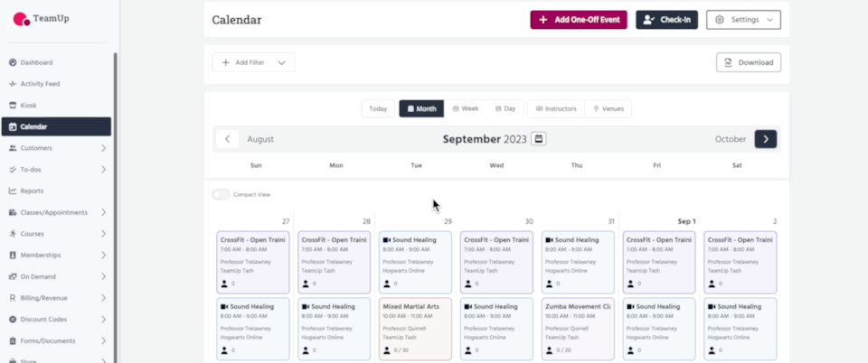Open date picker calendar icon
This screenshot has width=868, height=363.
(x=538, y=139)
